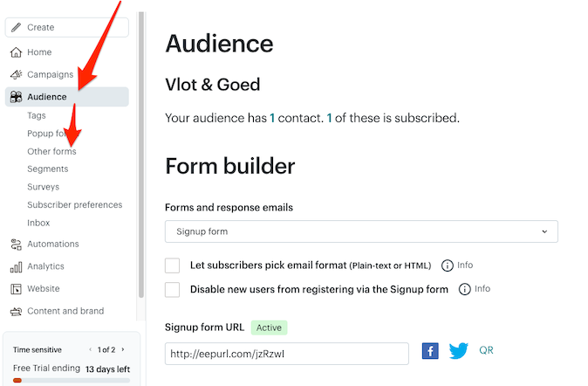Check Disable new users from registering
The image size is (588, 386).
point(173,289)
